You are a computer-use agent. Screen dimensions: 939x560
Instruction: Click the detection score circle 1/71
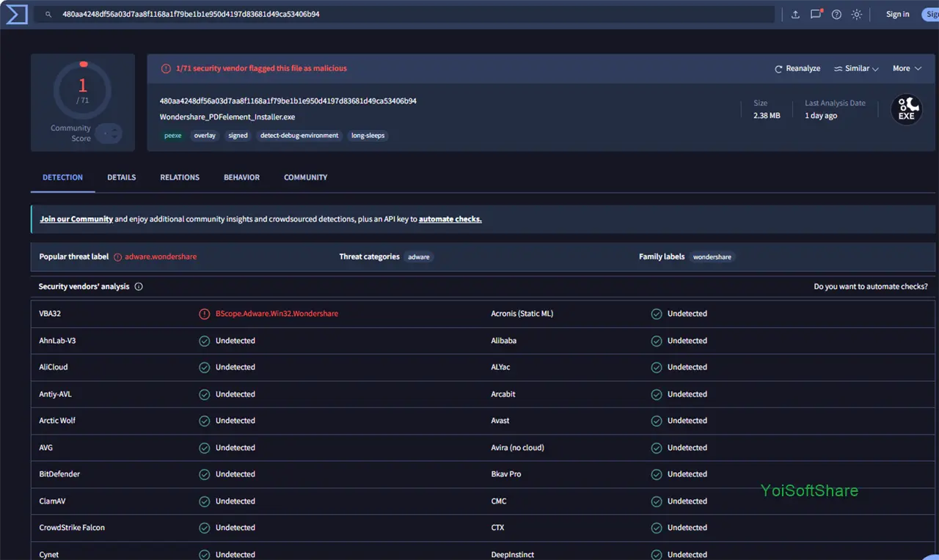pyautogui.click(x=82, y=90)
